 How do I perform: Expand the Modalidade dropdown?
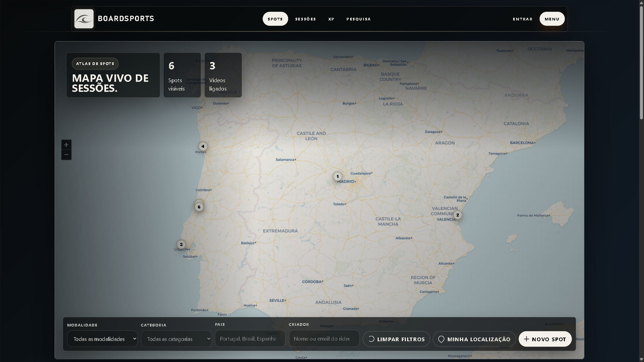[x=102, y=339]
